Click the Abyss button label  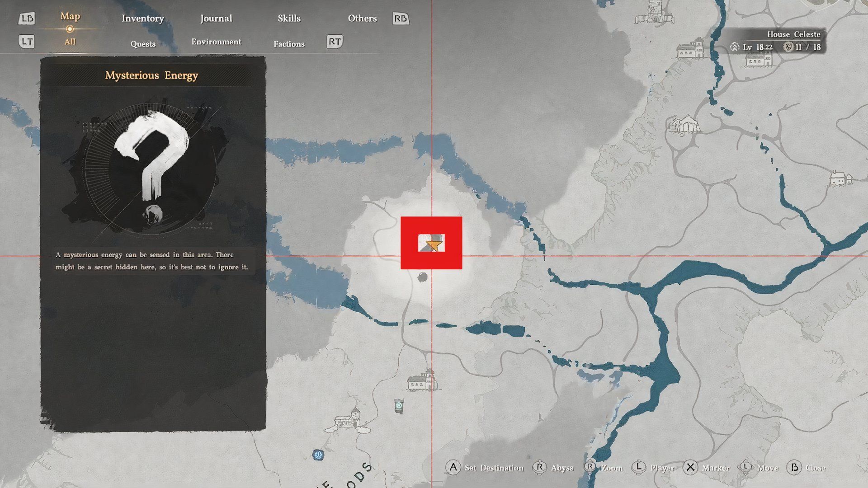pyautogui.click(x=562, y=468)
